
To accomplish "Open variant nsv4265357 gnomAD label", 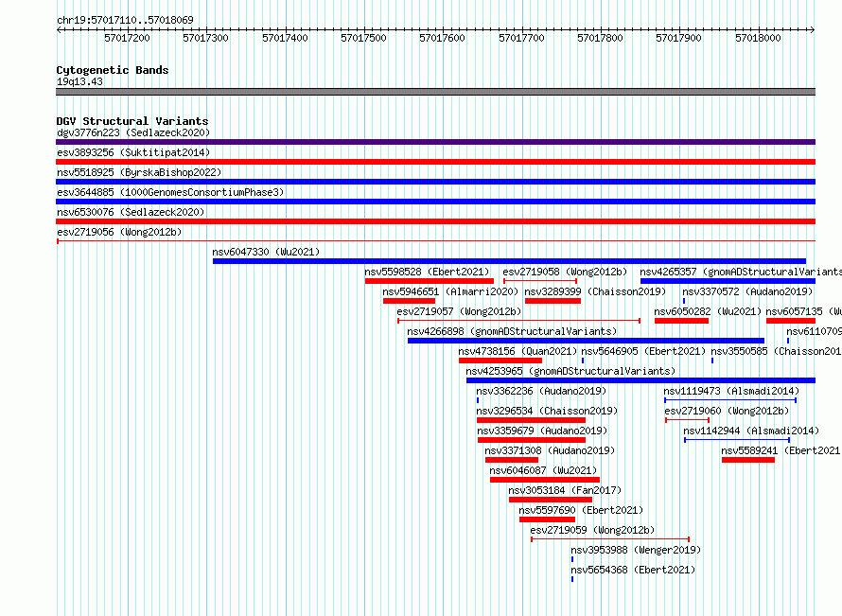I will [x=741, y=272].
